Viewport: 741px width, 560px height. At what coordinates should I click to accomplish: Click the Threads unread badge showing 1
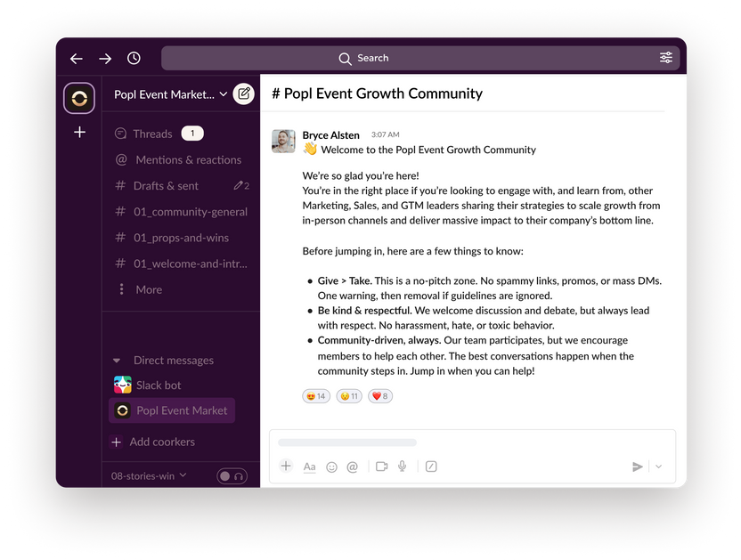(192, 134)
